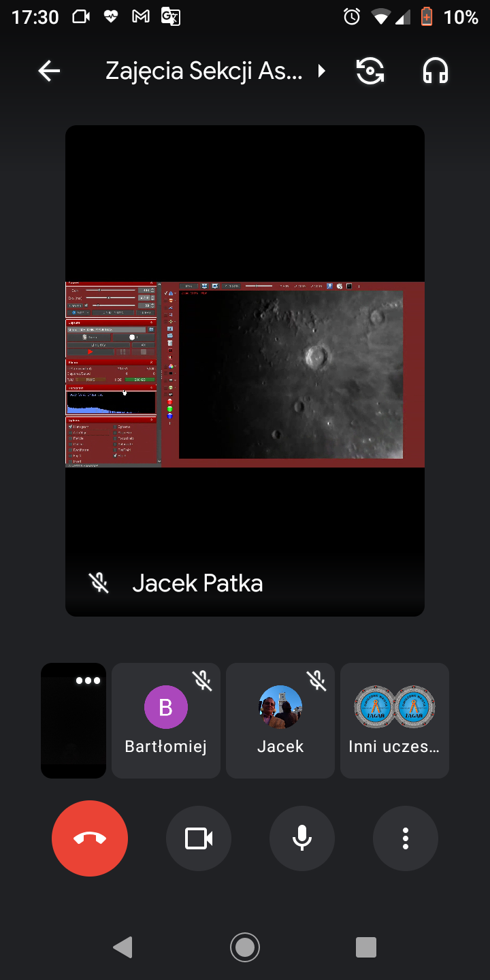Tap muted mic icon beside Jacek Patka
Viewport: 490px width, 980px height.
click(99, 583)
